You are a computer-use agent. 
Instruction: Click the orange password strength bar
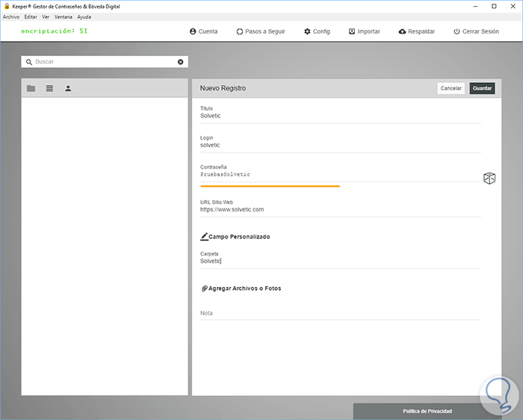[x=270, y=186]
